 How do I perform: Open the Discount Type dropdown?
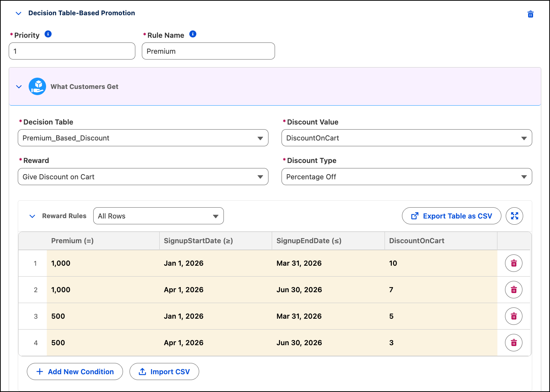pyautogui.click(x=407, y=177)
